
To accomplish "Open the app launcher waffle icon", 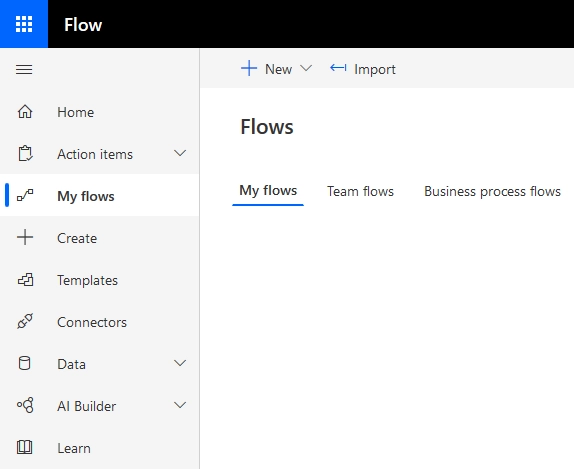I will pyautogui.click(x=24, y=24).
